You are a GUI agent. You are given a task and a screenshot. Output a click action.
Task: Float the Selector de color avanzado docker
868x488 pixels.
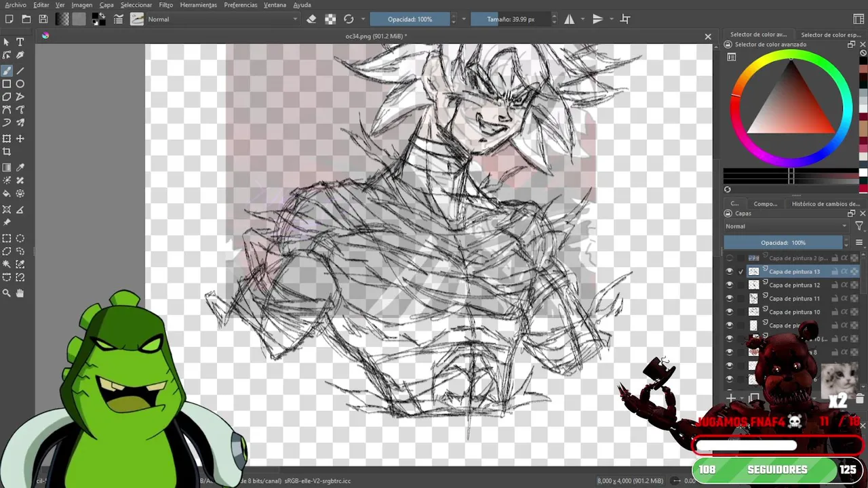pos(852,44)
